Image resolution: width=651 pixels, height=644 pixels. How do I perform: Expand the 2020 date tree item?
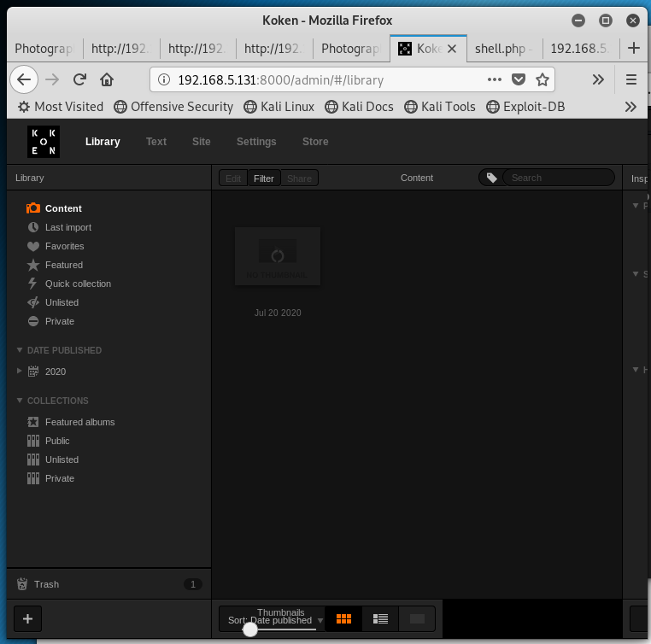click(x=19, y=371)
